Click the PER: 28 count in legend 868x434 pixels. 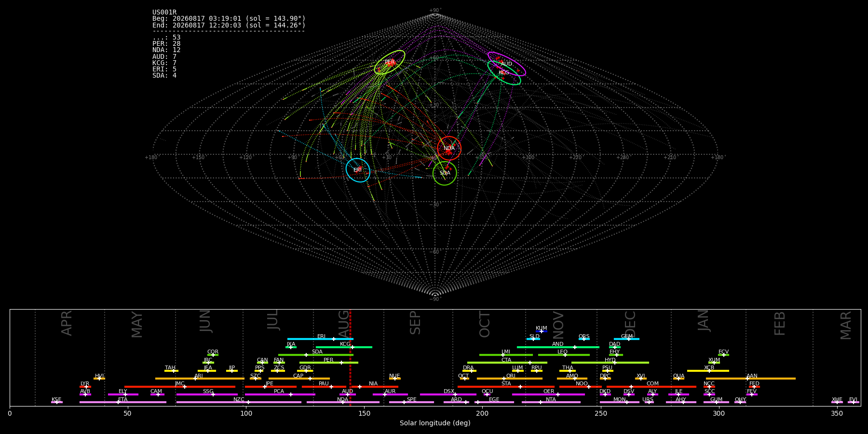166,44
